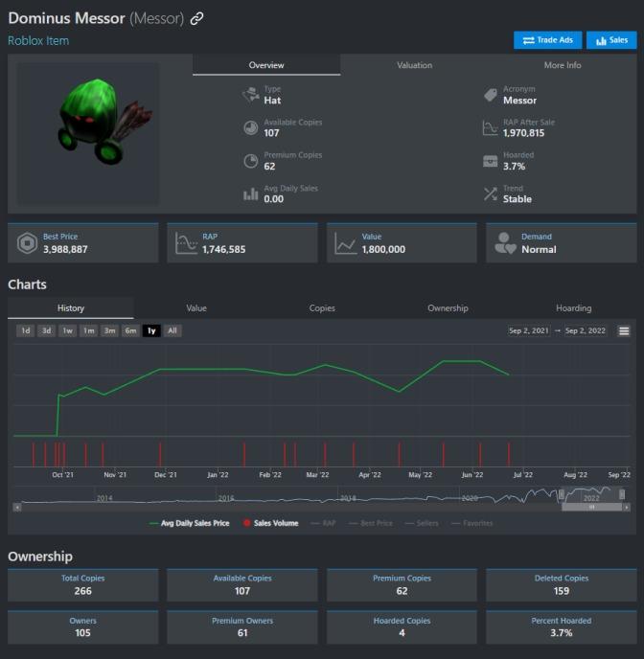This screenshot has height=659, width=644.
Task: Click the Value graph icon
Action: click(x=345, y=243)
